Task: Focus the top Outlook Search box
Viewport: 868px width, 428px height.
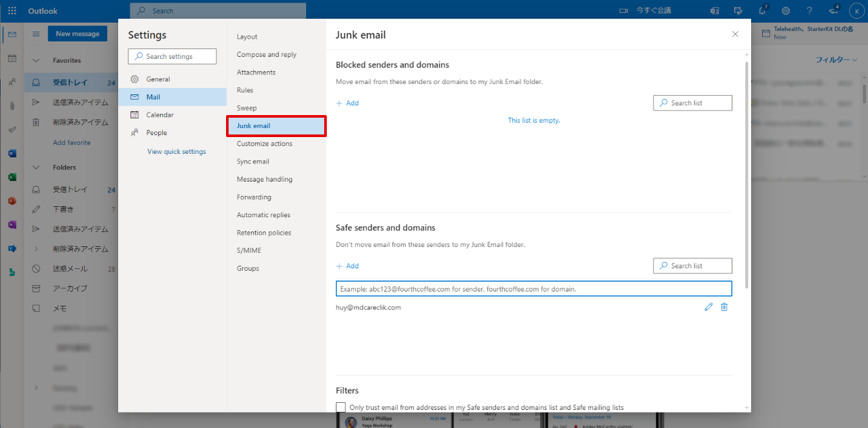Action: 218,11
